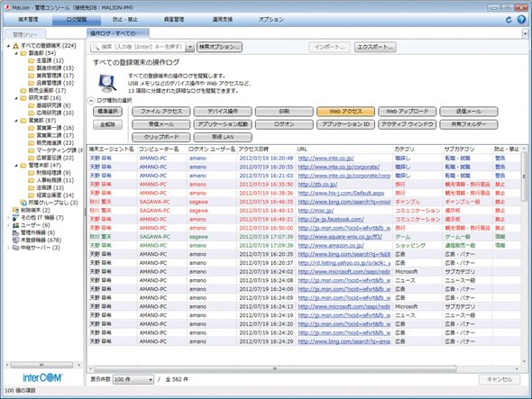
Task: Select the 管理ツリー tab
Action: (25, 34)
